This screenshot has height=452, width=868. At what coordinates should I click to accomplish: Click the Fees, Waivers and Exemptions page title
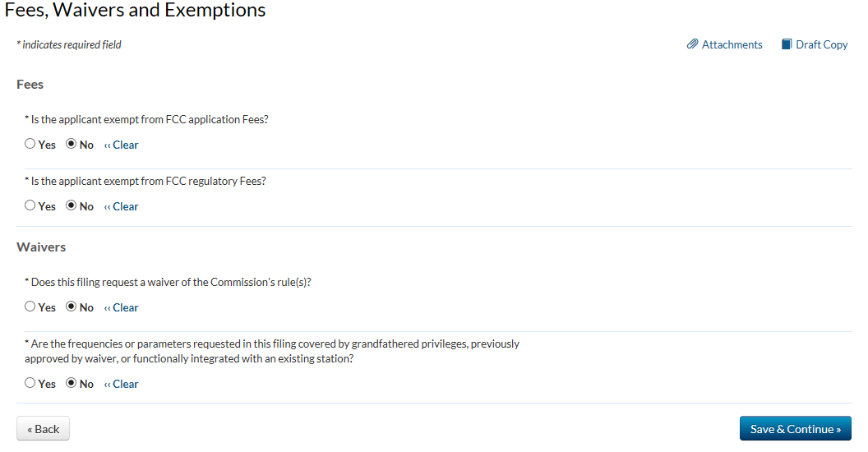[136, 11]
